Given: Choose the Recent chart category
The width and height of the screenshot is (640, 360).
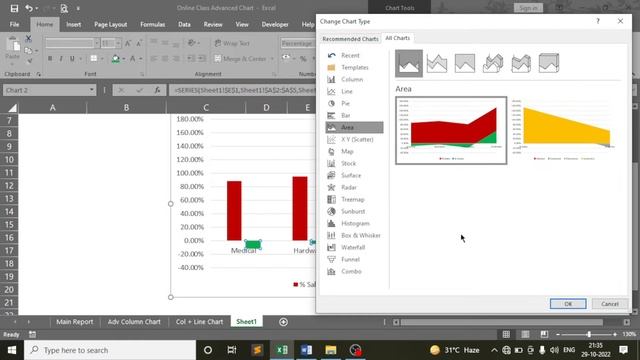Looking at the screenshot, I should (354, 55).
